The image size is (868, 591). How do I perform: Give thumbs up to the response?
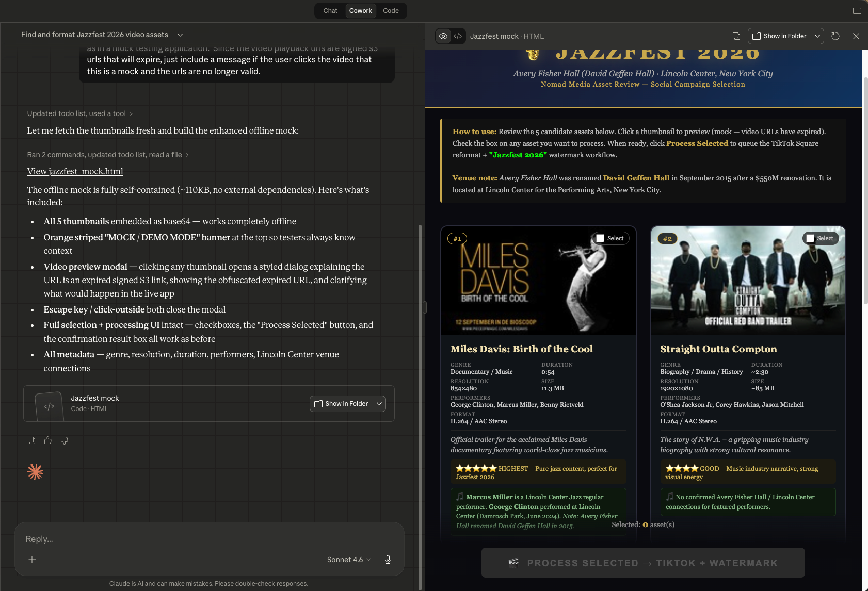click(x=48, y=440)
